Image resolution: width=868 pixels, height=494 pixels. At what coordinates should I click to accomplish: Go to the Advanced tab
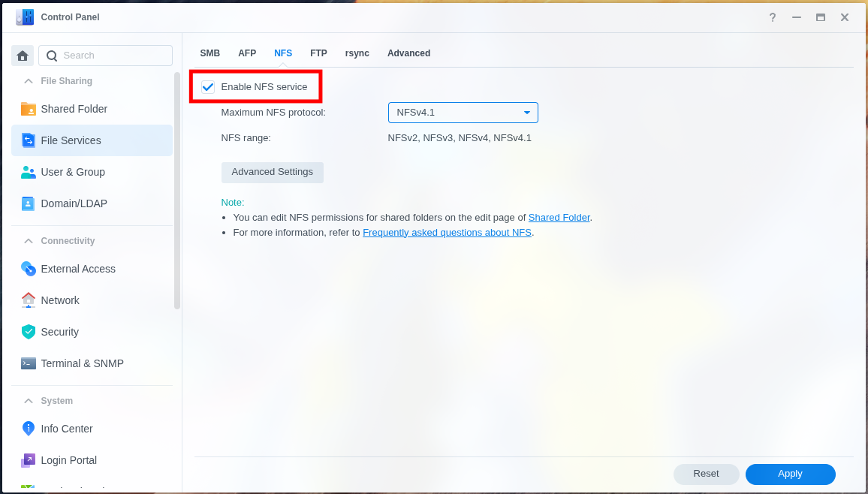click(408, 53)
